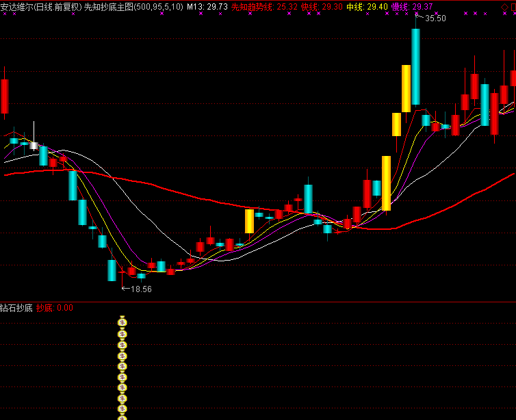The image size is (516, 420).
Task: Click the red square icon in top-right corner
Action: click(x=514, y=6)
